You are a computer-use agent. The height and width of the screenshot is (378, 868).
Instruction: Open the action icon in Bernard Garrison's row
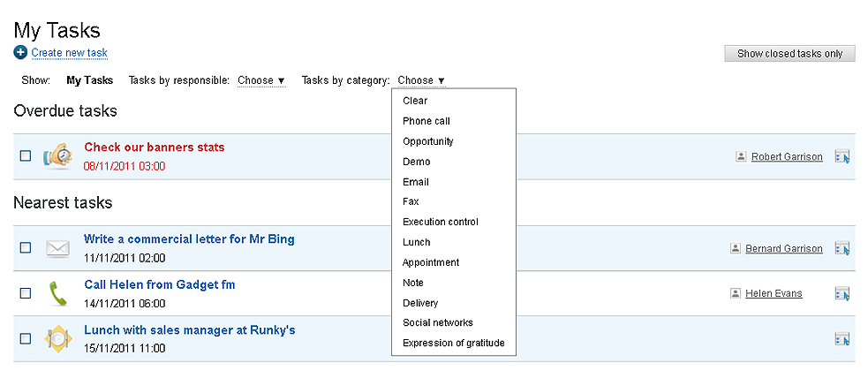coord(842,248)
